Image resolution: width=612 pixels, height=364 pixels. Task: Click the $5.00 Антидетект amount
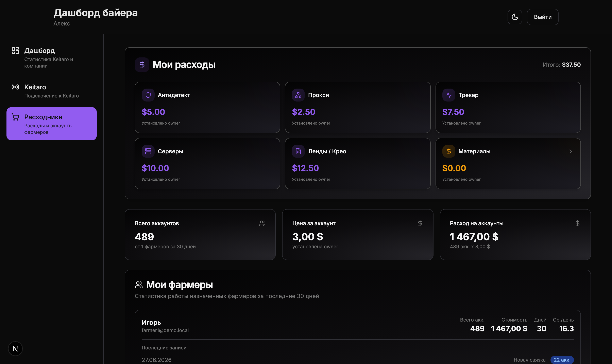point(153,112)
